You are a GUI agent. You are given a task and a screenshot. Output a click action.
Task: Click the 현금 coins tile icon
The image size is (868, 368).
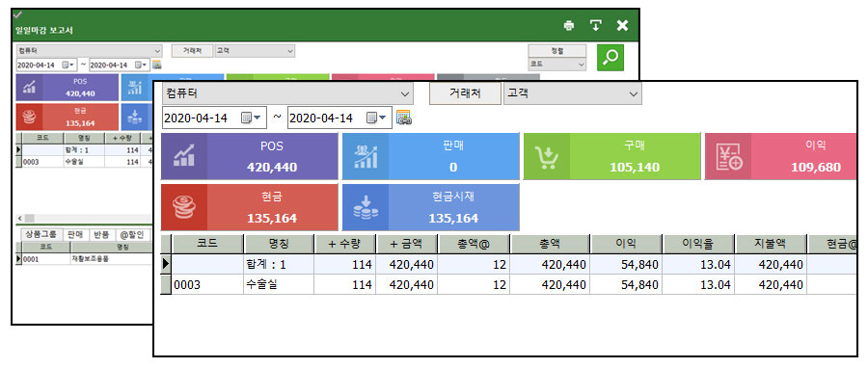tap(184, 207)
